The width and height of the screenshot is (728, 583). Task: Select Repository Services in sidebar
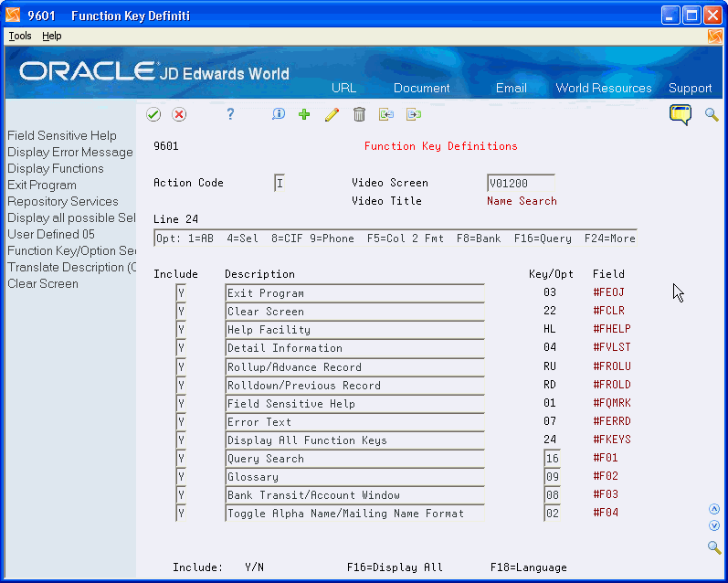pyautogui.click(x=63, y=201)
